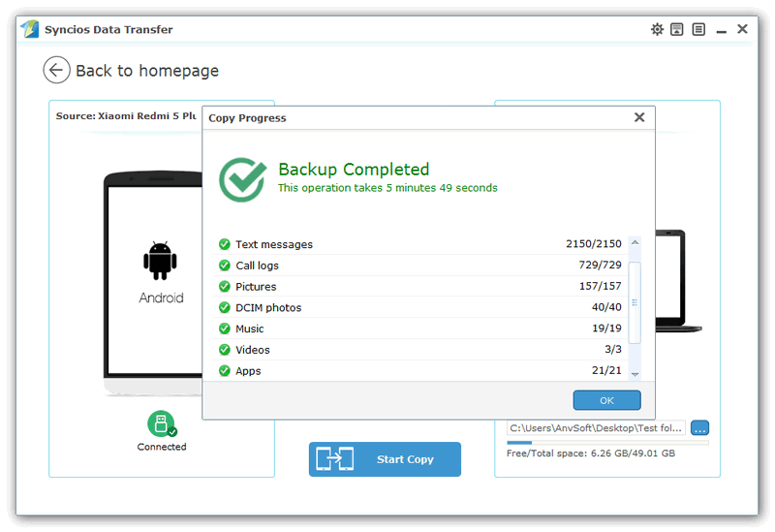Viewport: 775px width, 532px height.
Task: Click the Music green check icon
Action: [225, 329]
